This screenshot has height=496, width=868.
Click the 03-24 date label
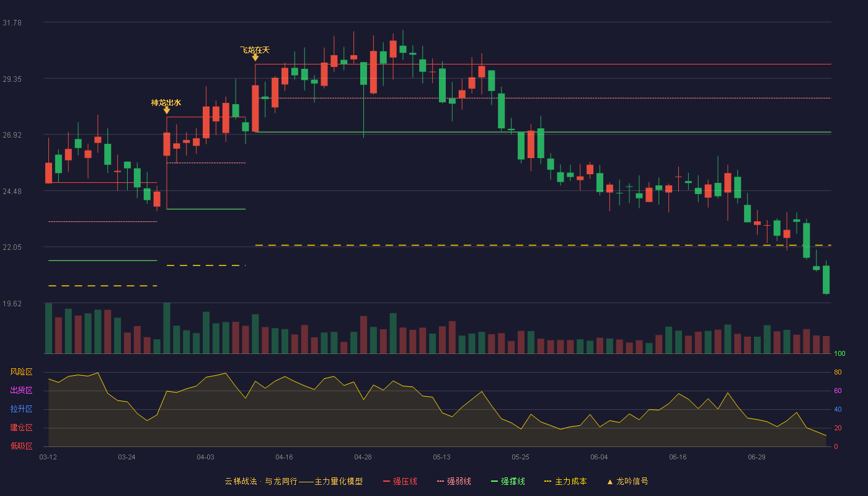126,457
